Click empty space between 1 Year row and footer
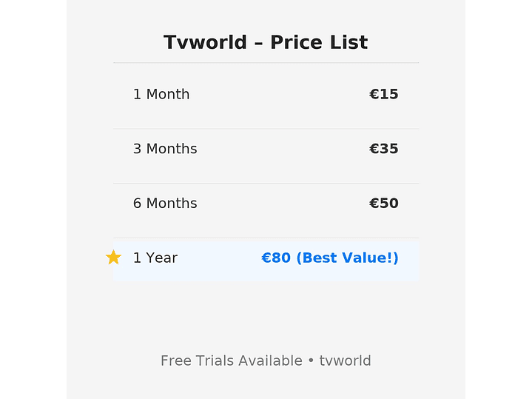The height and width of the screenshot is (399, 532). pos(266,315)
